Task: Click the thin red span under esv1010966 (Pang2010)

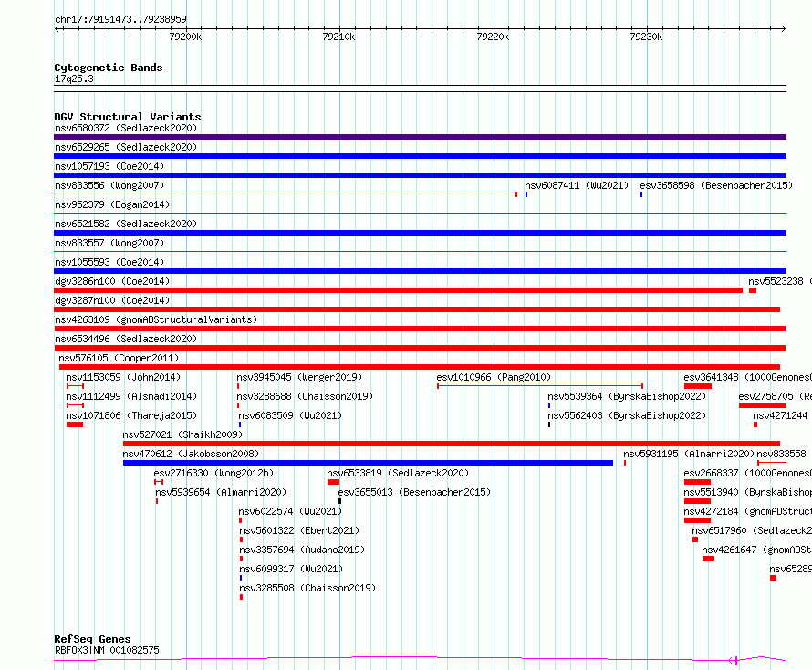Action: [x=540, y=386]
